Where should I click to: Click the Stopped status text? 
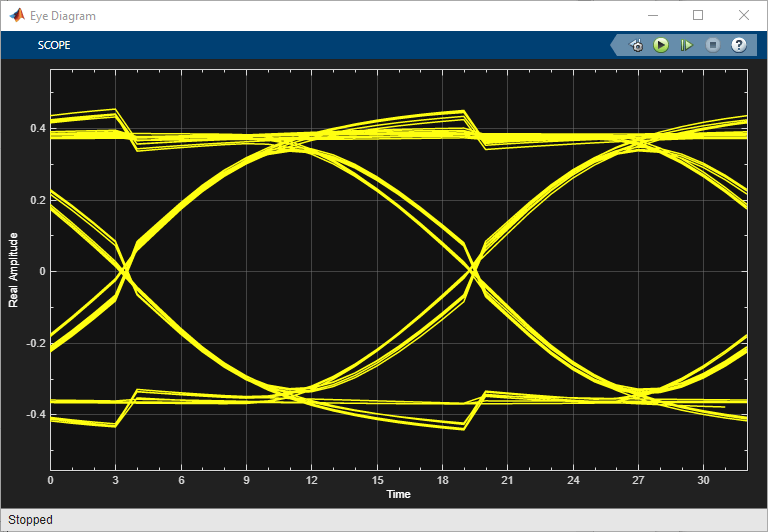pyautogui.click(x=30, y=520)
